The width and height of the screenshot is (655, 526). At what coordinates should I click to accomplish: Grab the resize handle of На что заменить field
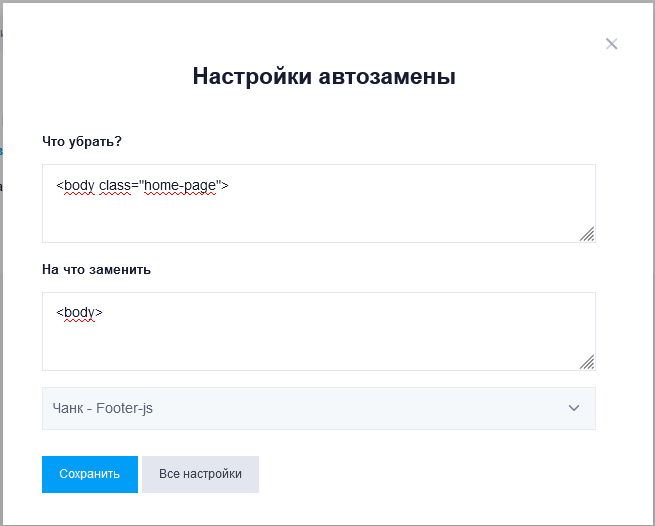tap(587, 362)
